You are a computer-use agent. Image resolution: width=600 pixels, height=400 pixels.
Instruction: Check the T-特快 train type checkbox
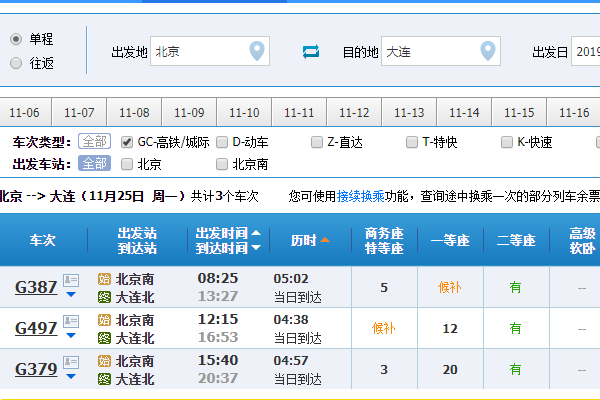click(x=412, y=142)
